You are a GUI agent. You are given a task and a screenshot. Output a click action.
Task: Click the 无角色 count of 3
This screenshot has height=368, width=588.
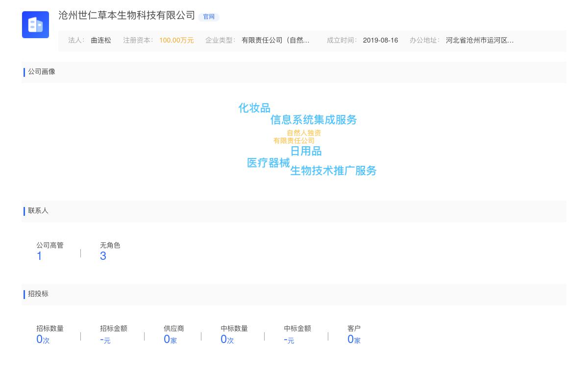click(103, 256)
